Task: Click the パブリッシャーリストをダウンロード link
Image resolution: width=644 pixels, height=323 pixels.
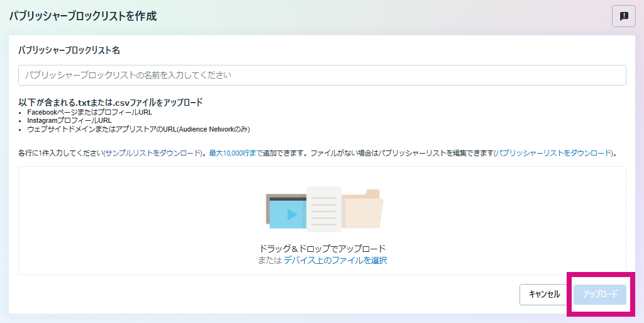Action: pos(553,153)
